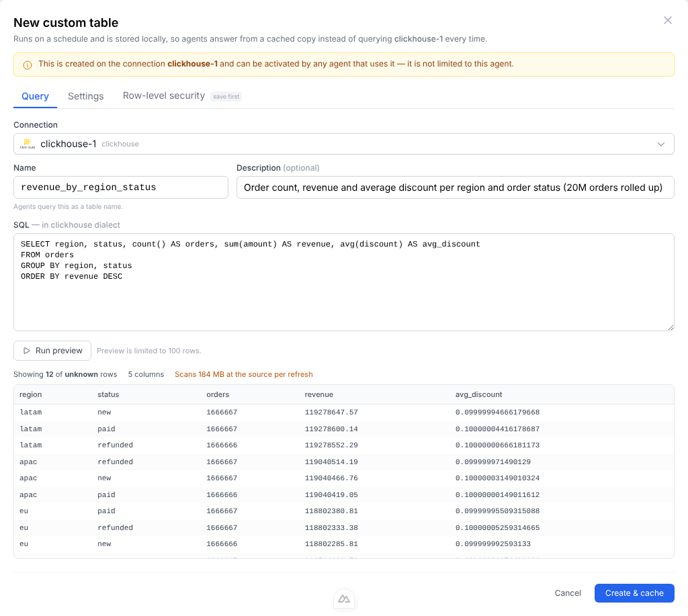Image resolution: width=688 pixels, height=616 pixels.
Task: Focus the Description input field
Action: click(455, 187)
